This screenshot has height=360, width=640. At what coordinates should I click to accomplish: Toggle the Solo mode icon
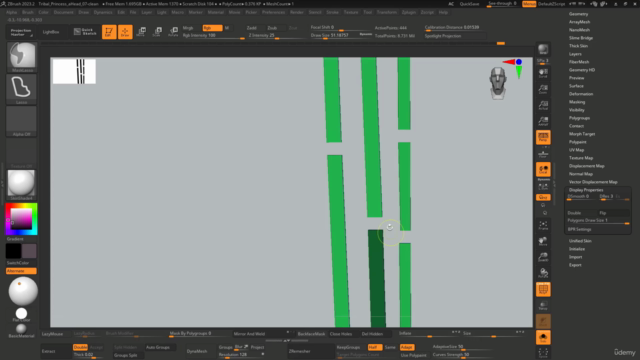543,338
